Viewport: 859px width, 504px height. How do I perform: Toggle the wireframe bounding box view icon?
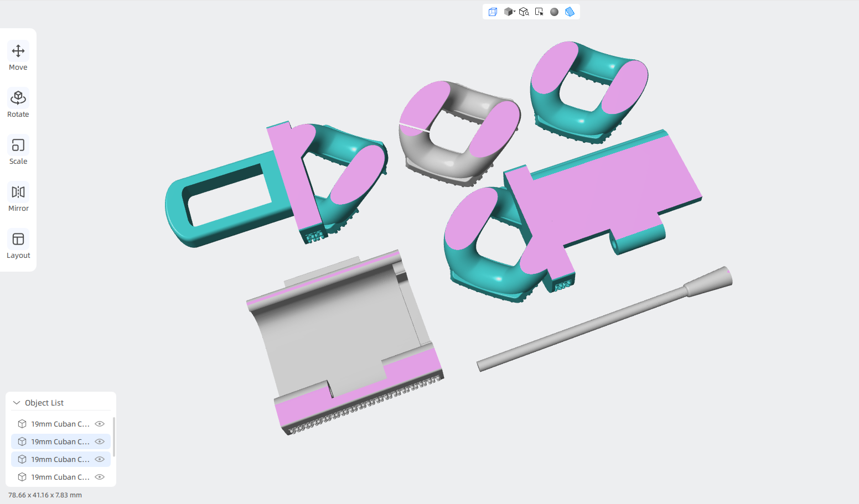(x=493, y=12)
